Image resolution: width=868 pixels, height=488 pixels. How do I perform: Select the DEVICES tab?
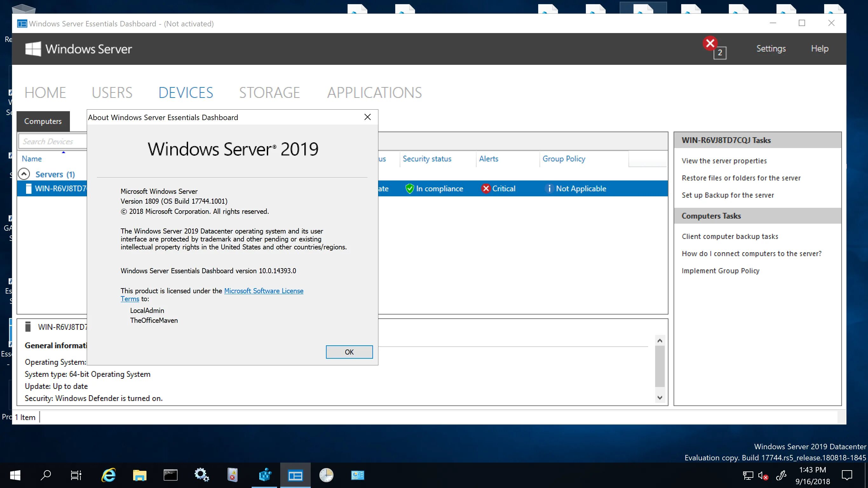point(186,92)
